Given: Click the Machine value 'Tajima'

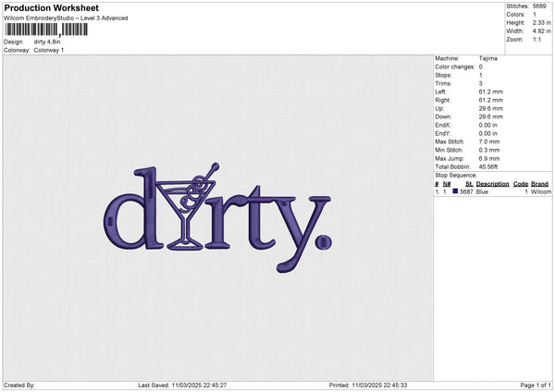Looking at the screenshot, I should [488, 58].
